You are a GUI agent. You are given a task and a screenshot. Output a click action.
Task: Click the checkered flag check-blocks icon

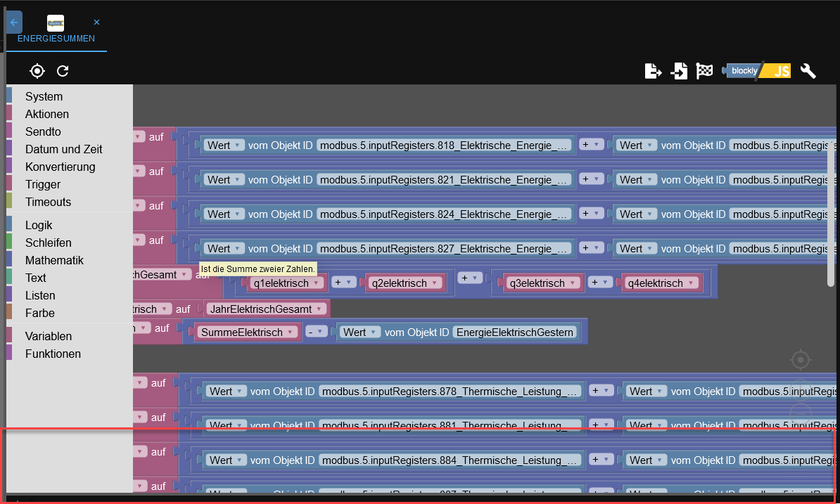click(x=704, y=70)
